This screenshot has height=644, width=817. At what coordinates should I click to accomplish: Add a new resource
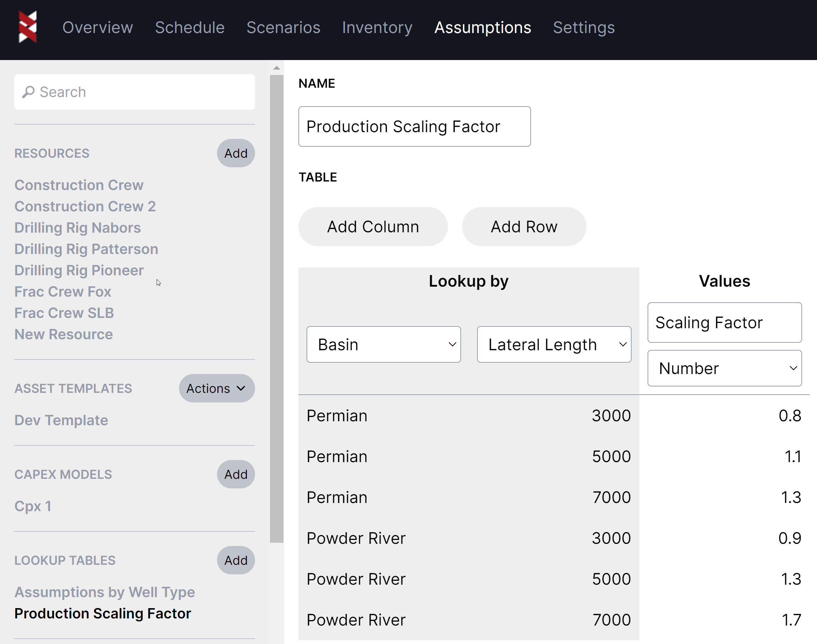(x=236, y=153)
